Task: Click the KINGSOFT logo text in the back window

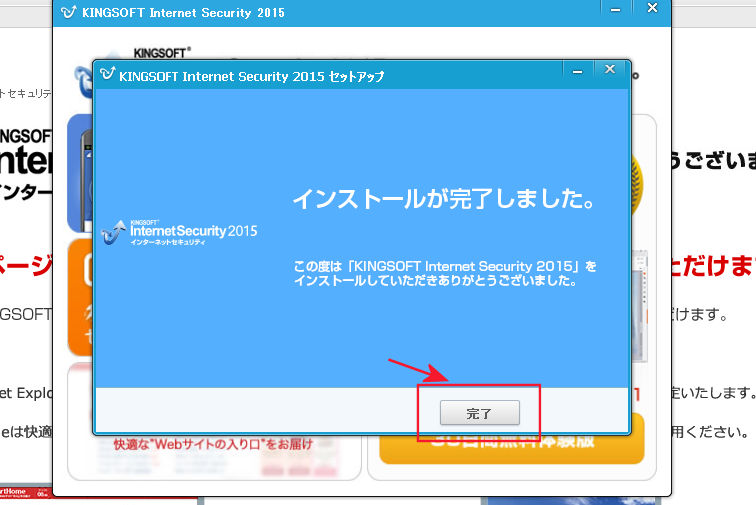Action: pyautogui.click(x=162, y=53)
